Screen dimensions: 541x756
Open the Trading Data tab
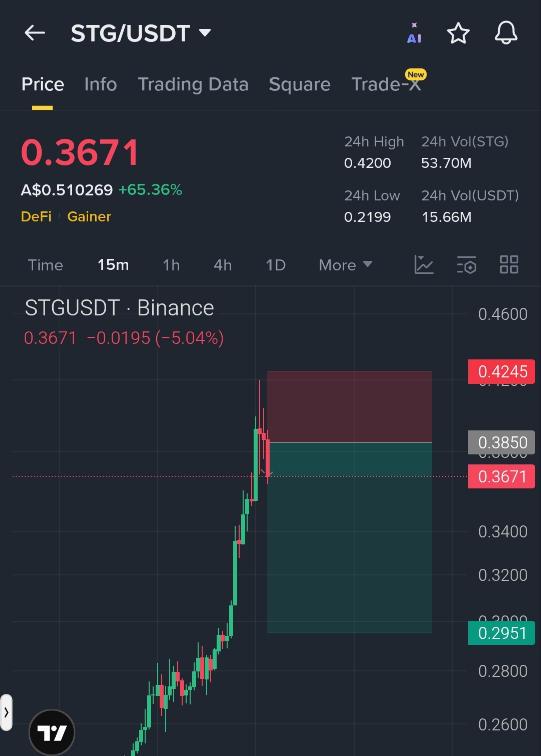click(x=193, y=84)
